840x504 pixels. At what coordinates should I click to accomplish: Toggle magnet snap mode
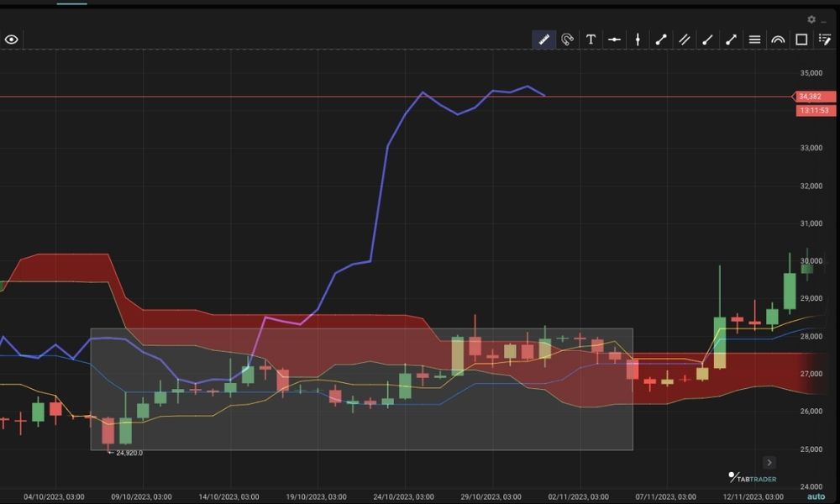[567, 39]
